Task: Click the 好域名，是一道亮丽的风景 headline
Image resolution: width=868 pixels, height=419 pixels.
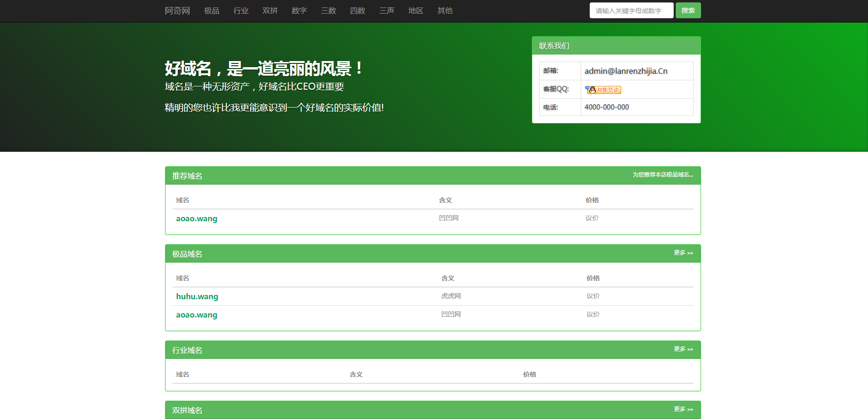Action: 264,69
